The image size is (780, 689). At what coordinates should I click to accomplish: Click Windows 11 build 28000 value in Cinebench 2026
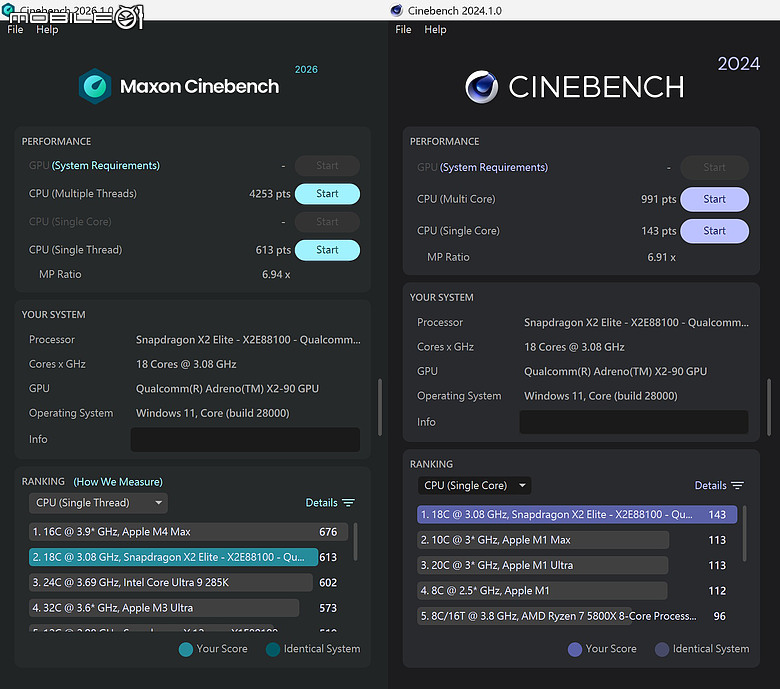212,413
